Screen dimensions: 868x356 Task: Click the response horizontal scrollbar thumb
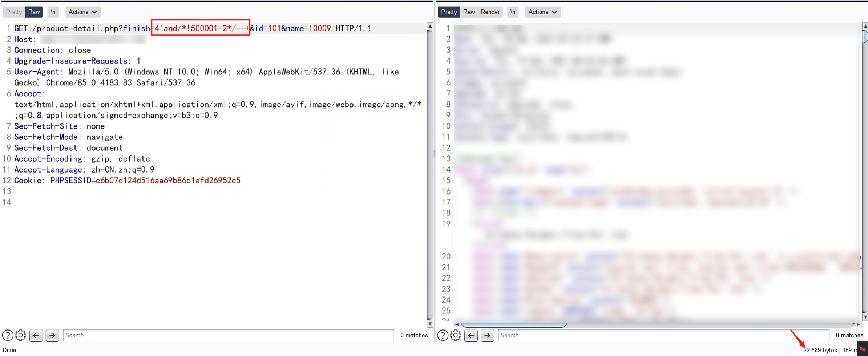pos(514,324)
